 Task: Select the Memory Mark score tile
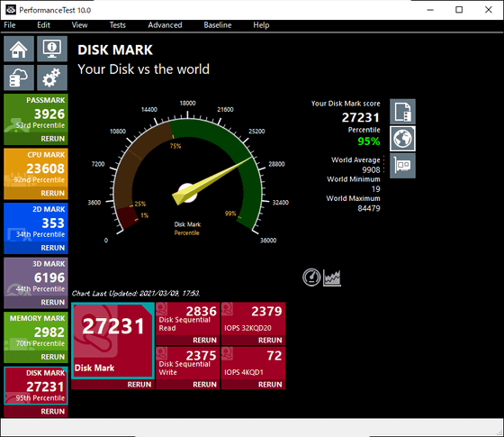click(x=36, y=332)
